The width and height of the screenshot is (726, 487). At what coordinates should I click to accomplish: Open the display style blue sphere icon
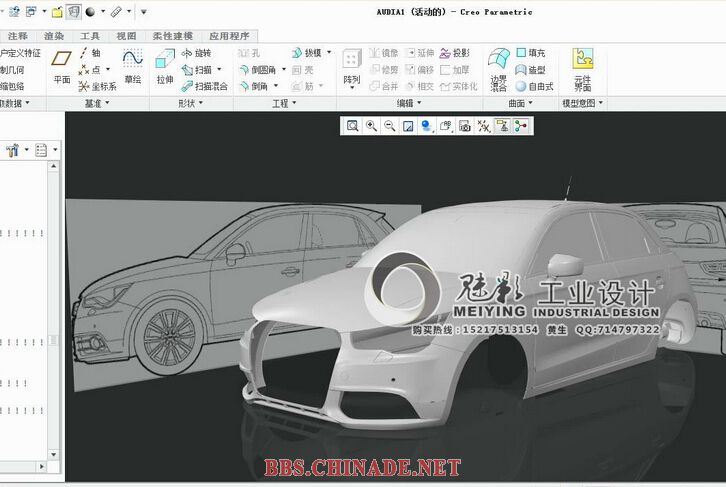pos(426,126)
